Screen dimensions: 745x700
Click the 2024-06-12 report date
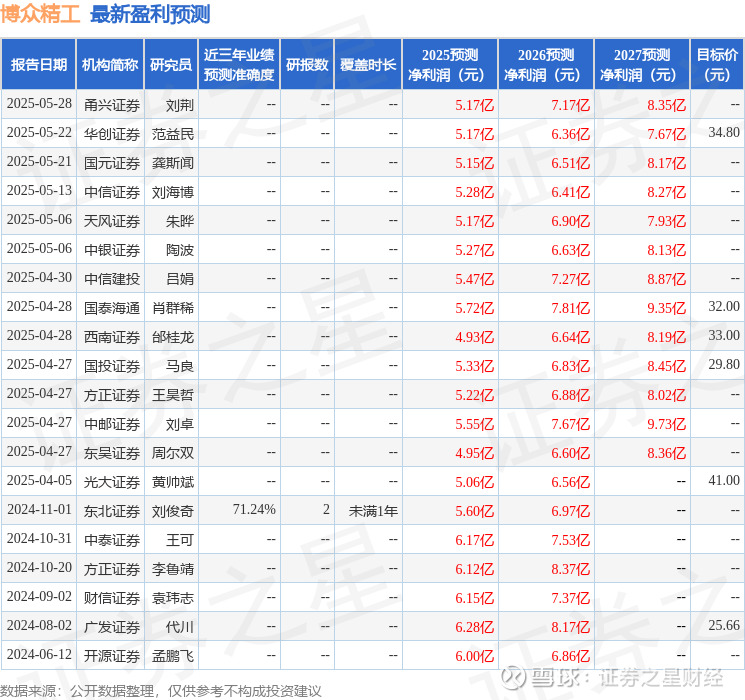39,654
